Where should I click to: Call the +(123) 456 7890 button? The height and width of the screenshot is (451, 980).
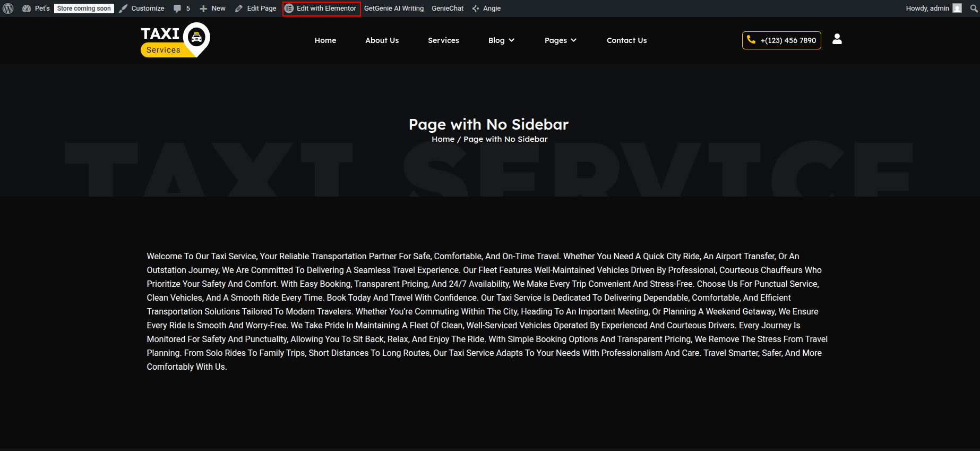(x=781, y=40)
